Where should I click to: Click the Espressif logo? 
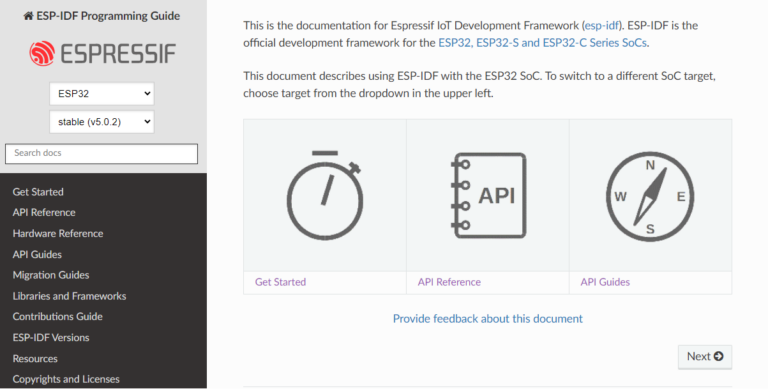coord(102,53)
